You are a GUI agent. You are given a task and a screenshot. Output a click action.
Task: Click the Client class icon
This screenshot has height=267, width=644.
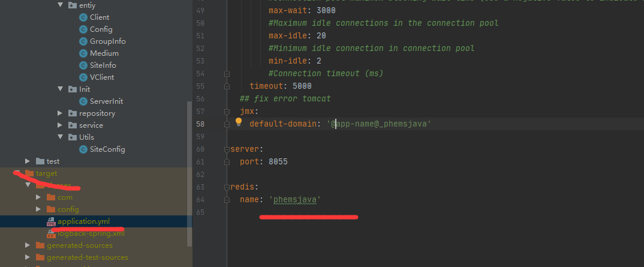[83, 17]
